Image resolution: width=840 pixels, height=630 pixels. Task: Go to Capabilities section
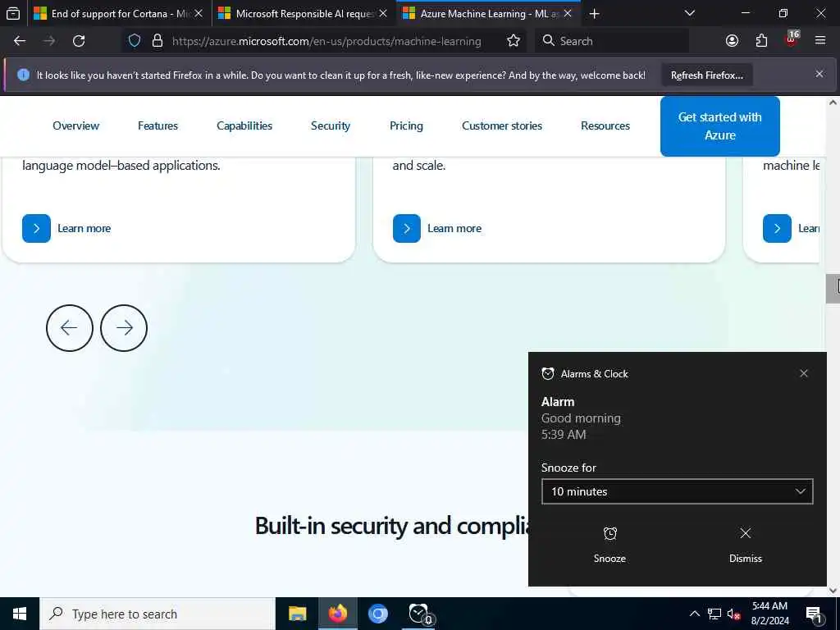pyautogui.click(x=244, y=126)
